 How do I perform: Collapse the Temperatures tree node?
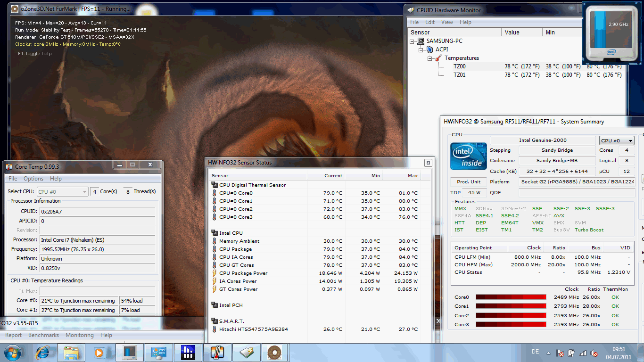[430, 58]
